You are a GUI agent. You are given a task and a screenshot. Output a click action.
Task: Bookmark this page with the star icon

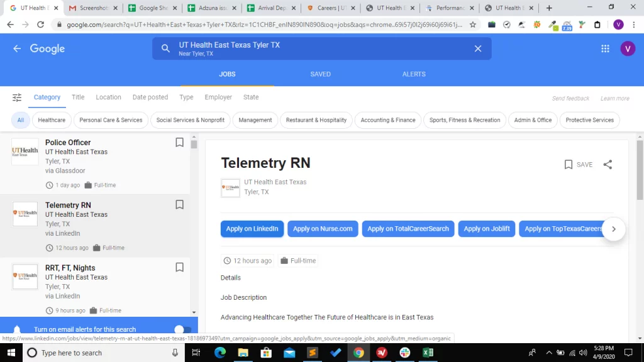[x=473, y=25]
